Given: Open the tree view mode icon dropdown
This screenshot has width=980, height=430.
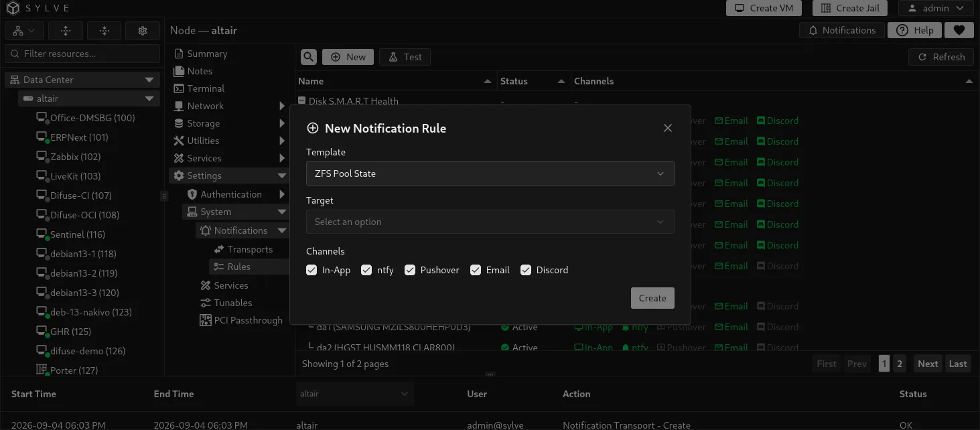Looking at the screenshot, I should pos(25,31).
